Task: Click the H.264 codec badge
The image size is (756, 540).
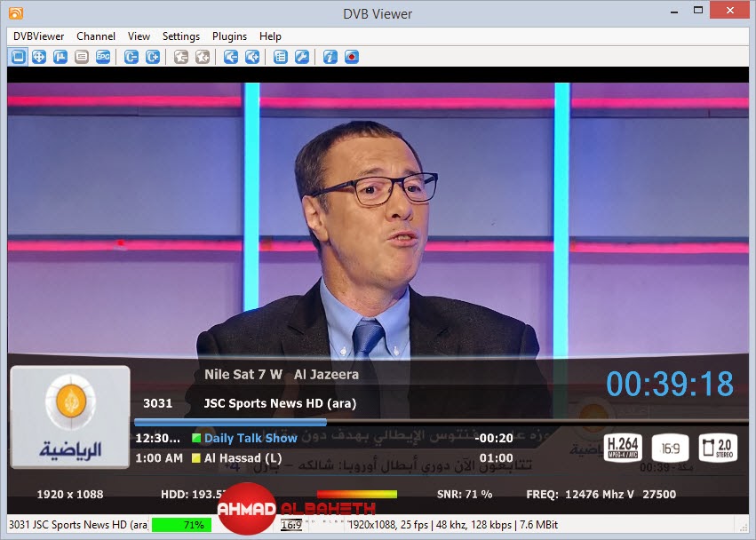Action: 623,449
